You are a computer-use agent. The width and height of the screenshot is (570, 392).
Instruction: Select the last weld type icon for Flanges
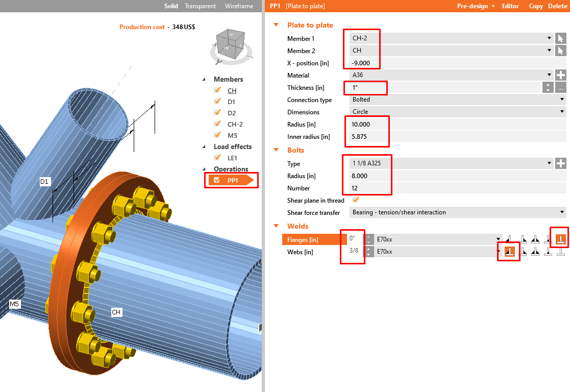[560, 238]
